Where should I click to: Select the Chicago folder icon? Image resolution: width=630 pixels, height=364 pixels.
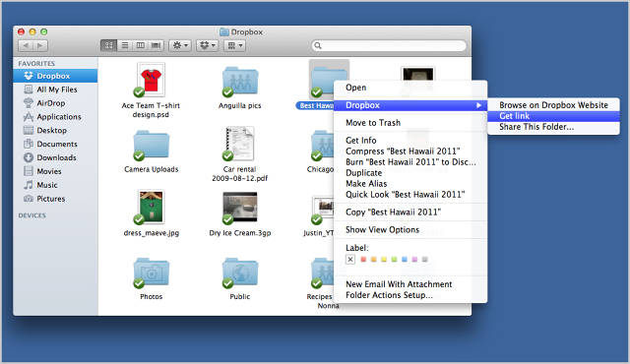[x=323, y=146]
